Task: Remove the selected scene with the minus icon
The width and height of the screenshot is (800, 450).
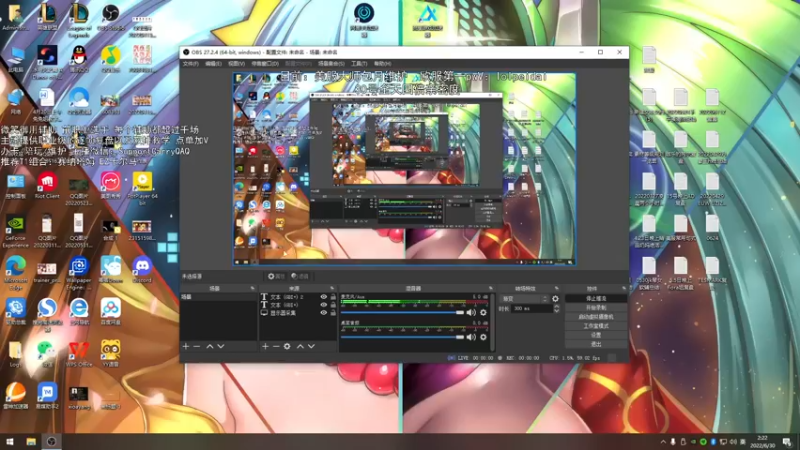Action: click(197, 346)
